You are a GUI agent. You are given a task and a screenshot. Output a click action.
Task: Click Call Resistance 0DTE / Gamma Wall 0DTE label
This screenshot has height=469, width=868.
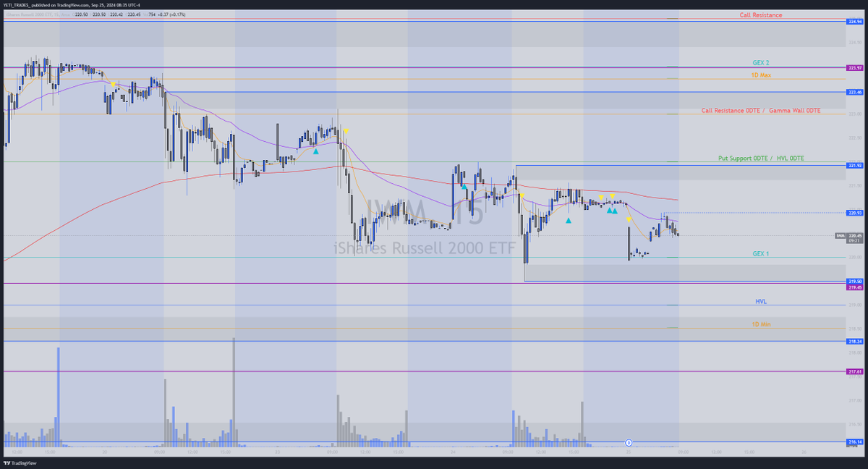(761, 111)
